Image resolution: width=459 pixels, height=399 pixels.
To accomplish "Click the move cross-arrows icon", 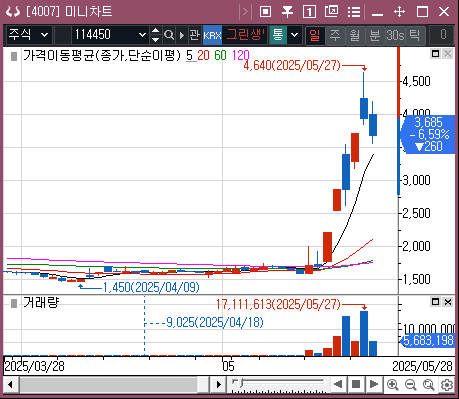I will [x=399, y=12].
